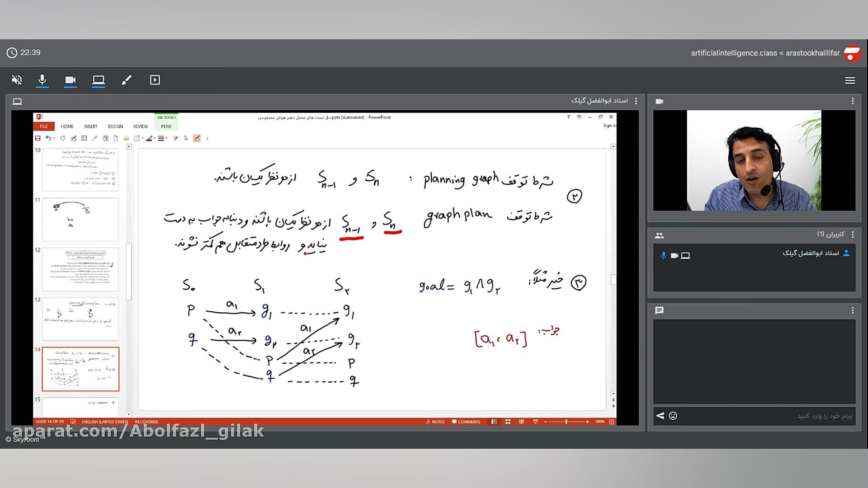The width and height of the screenshot is (868, 488).
Task: Open the PowerPoint DESIGN tab
Action: tap(115, 127)
